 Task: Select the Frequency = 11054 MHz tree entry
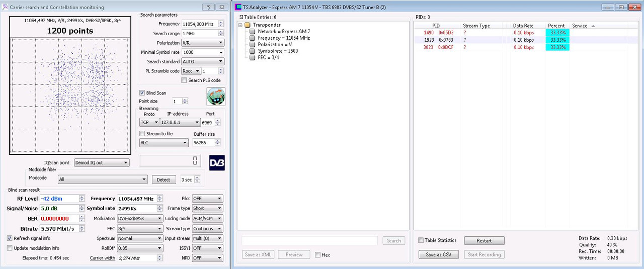[x=284, y=38]
